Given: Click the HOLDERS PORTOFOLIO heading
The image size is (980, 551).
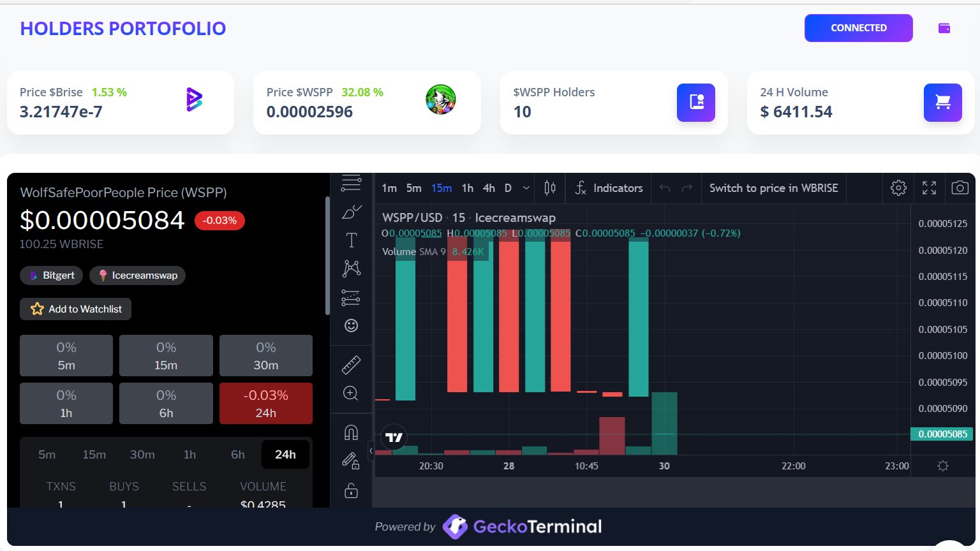Looking at the screenshot, I should pyautogui.click(x=123, y=29).
